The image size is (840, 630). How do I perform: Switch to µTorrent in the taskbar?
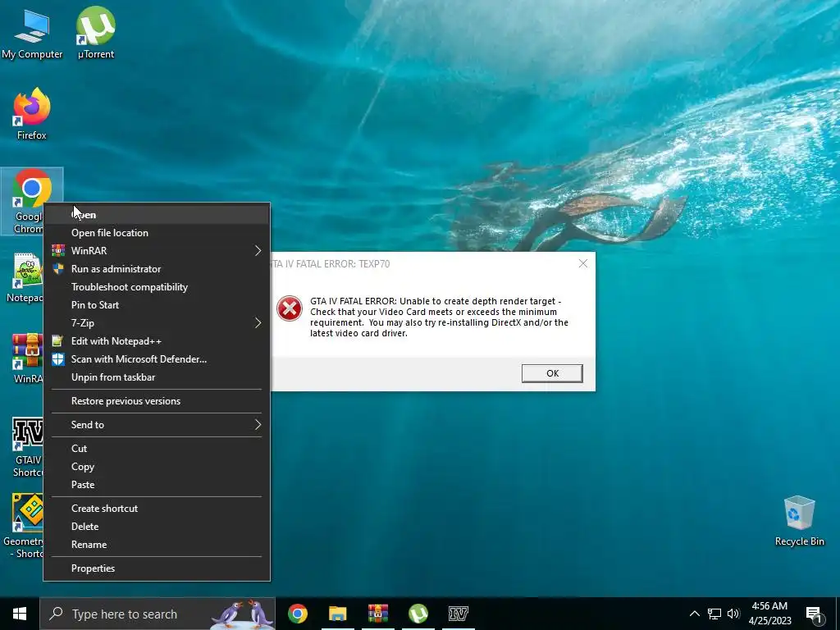[418, 614]
